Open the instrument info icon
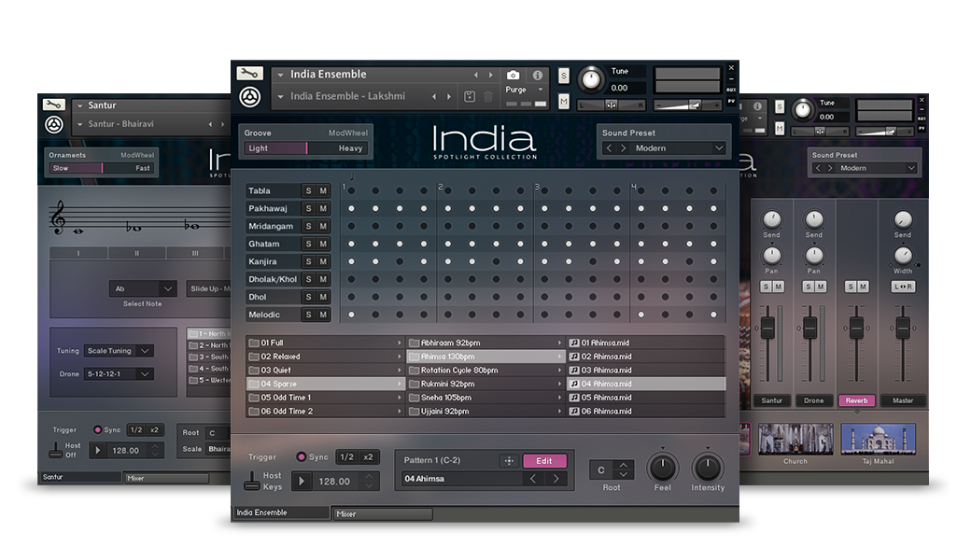The height and width of the screenshot is (560, 971). (x=538, y=75)
